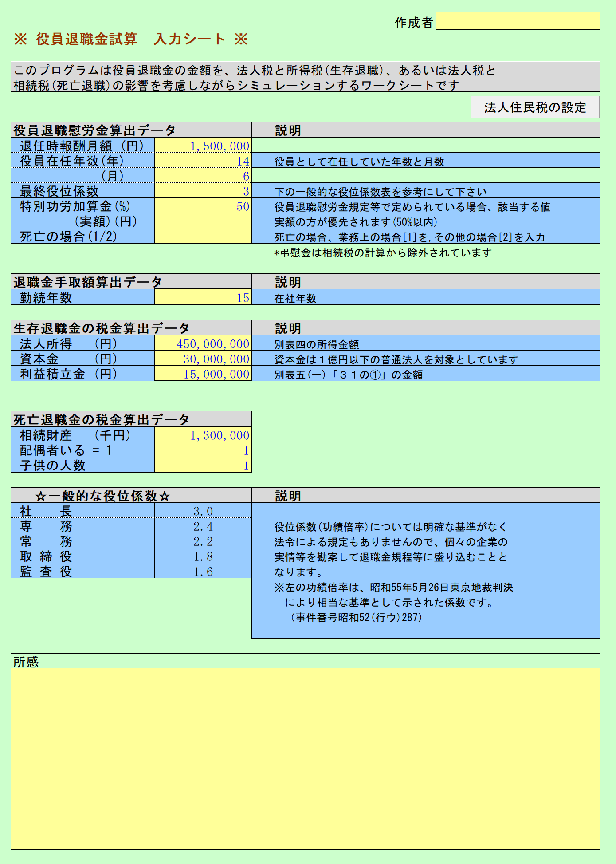Viewport: 616px width, 864px height.
Task: Click the 常務 coefficient value 2.2
Action: coord(203,541)
